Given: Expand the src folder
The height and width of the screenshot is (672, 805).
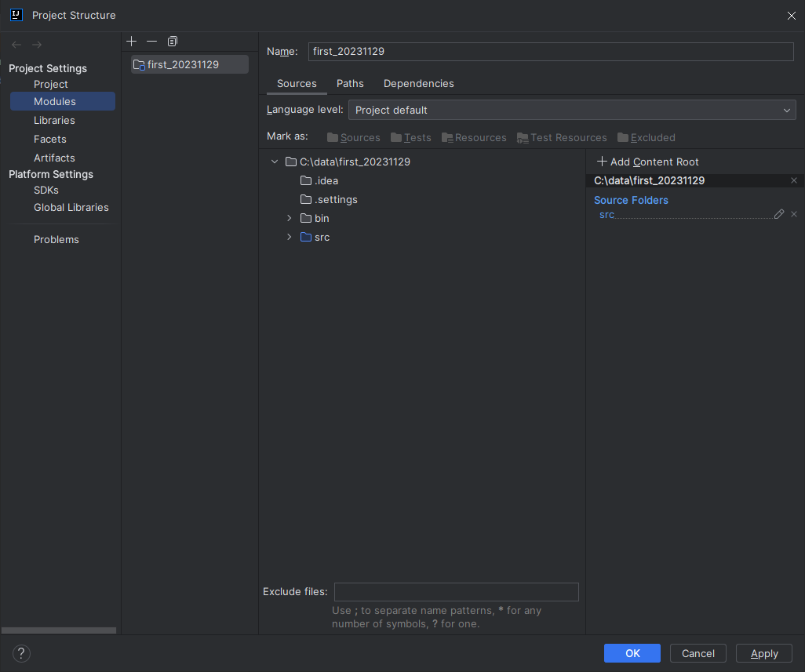Looking at the screenshot, I should (289, 237).
